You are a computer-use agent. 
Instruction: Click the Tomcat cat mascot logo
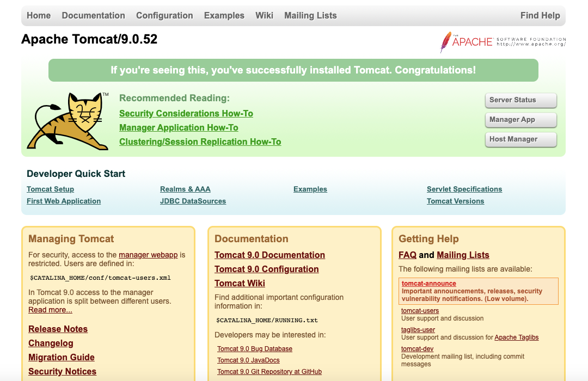pos(68,121)
